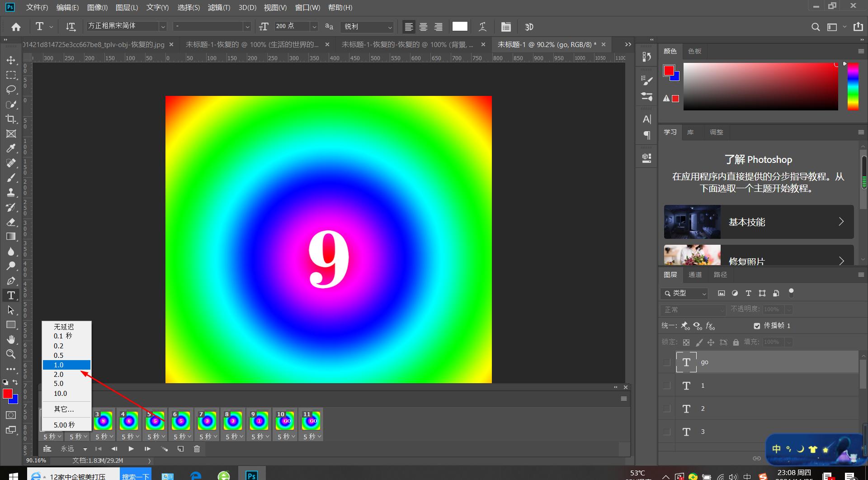Select the Zoom tool in toolbar
Viewport: 868px width, 480px height.
pos(11,354)
